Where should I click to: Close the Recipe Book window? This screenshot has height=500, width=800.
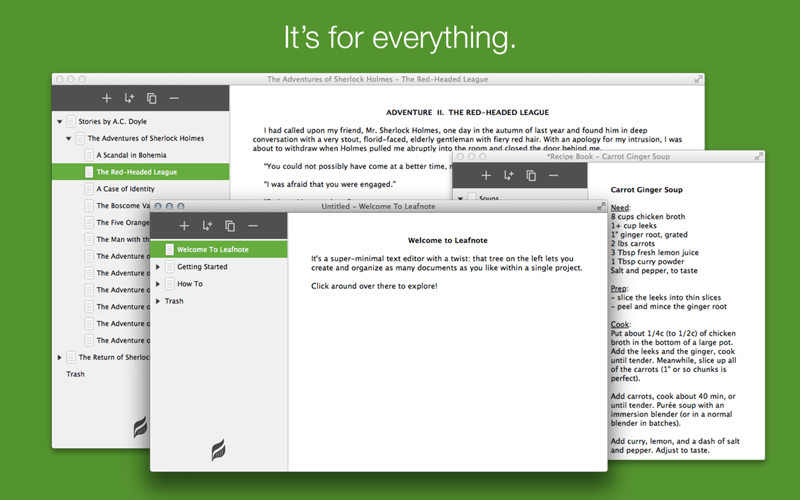point(460,157)
